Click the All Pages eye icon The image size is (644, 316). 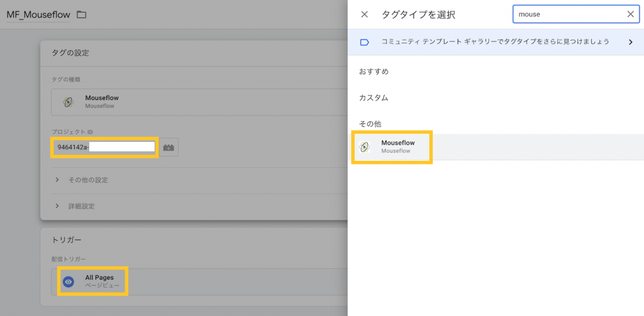[69, 281]
